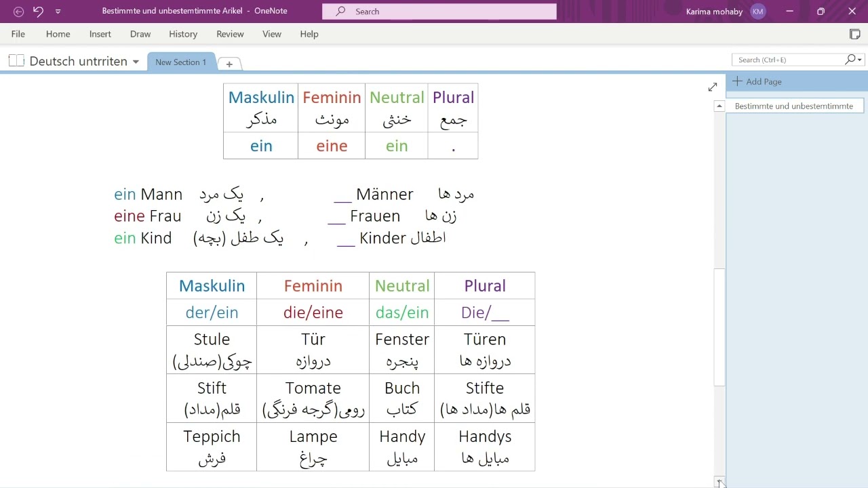Click the Add Page button

[x=757, y=81]
